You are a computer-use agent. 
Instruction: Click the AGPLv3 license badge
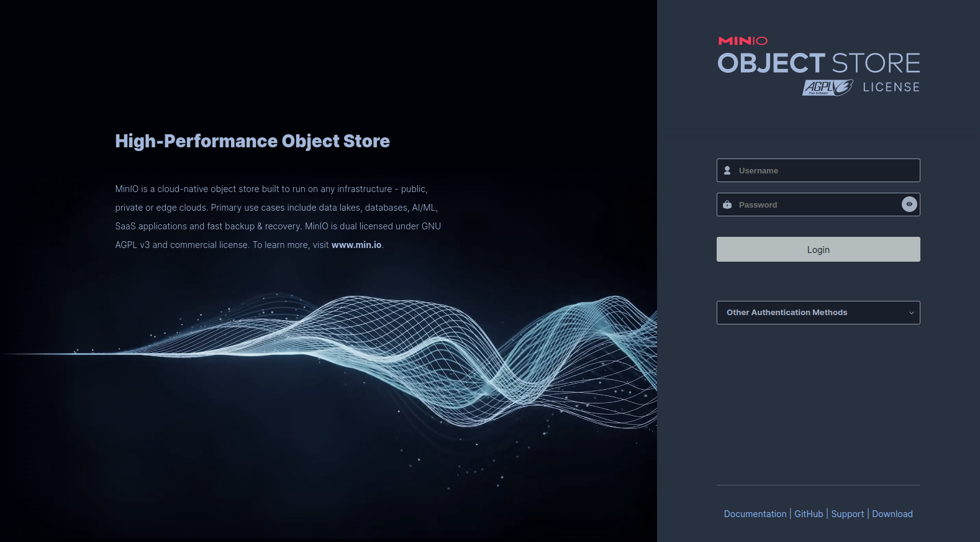point(827,88)
